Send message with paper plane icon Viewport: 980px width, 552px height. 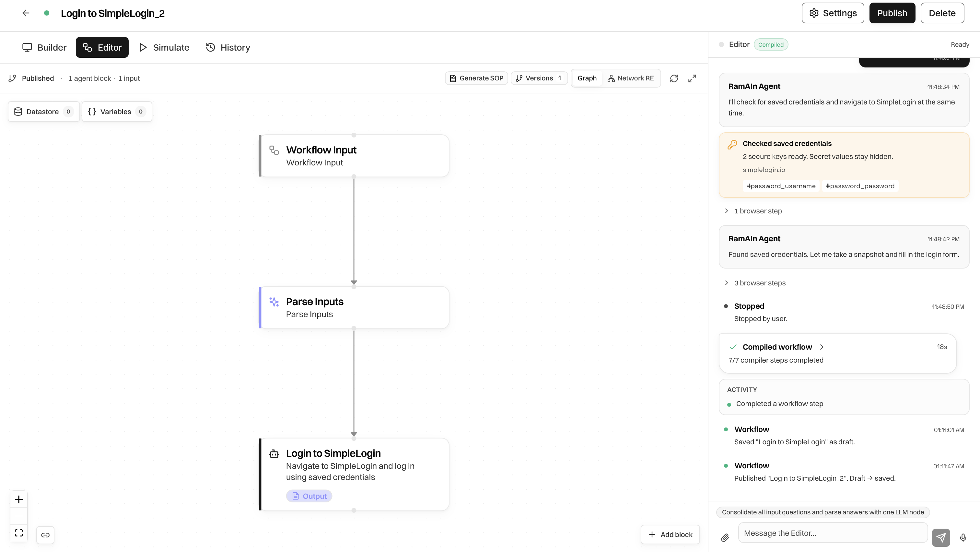941,537
